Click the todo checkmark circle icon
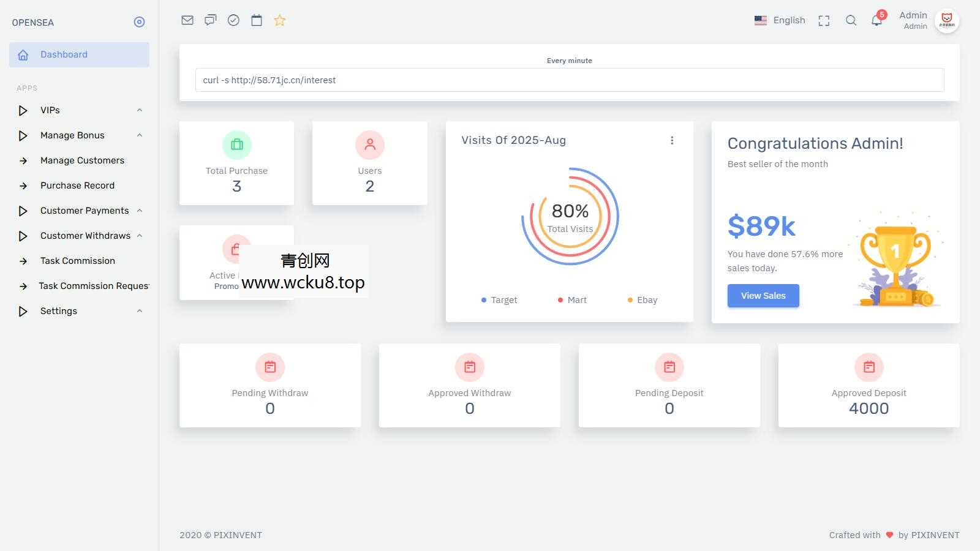980x551 pixels. coord(233,20)
